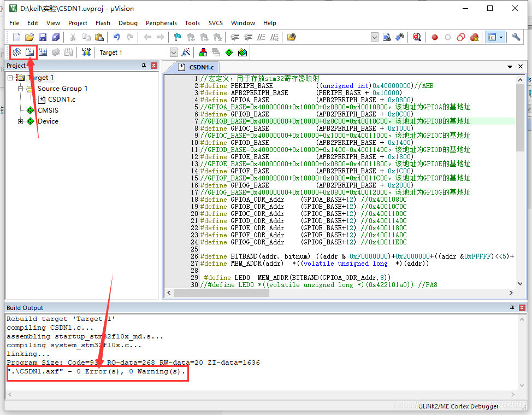Viewport: 532px width, 415px height.
Task: Click the incremental find icon
Action: [x=400, y=37]
